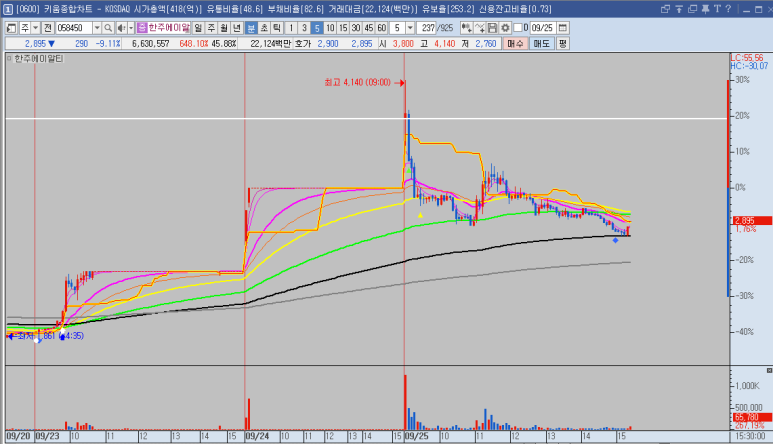Click the pushpin icon in title bar
Image resolution: width=773 pixels, height=444 pixels.
coord(705,9)
